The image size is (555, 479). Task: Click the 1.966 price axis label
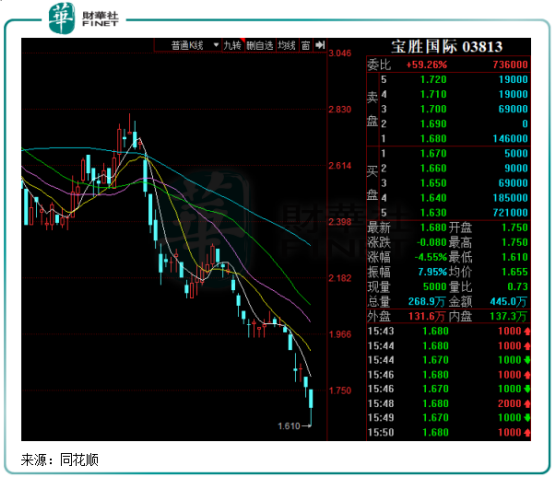pos(340,335)
